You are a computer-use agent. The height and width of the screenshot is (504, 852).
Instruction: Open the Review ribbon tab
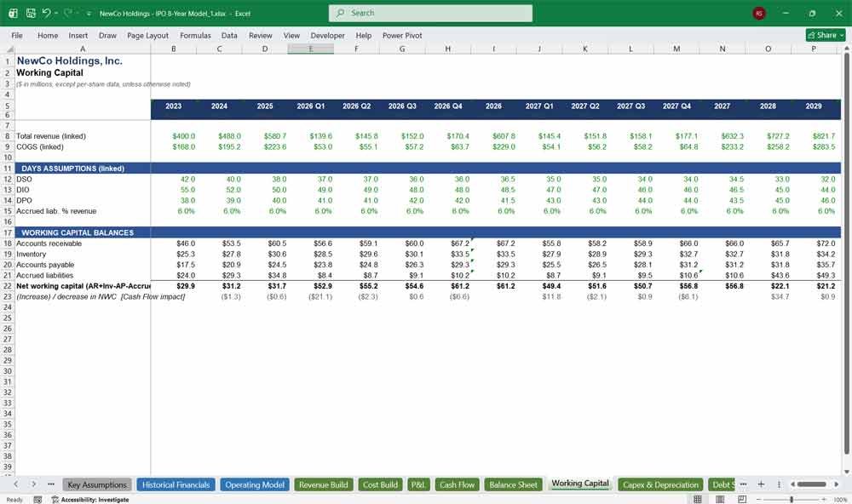pyautogui.click(x=260, y=35)
